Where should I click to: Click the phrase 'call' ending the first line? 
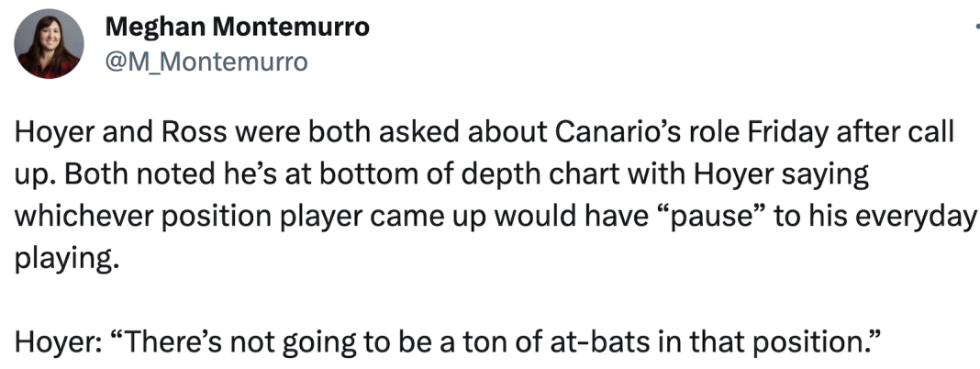[936, 131]
